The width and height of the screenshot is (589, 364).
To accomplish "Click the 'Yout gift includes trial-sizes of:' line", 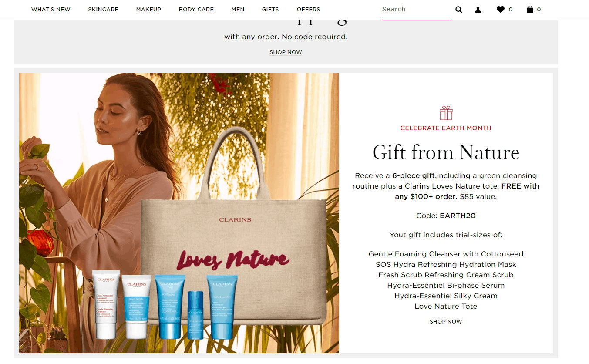I will 446,235.
